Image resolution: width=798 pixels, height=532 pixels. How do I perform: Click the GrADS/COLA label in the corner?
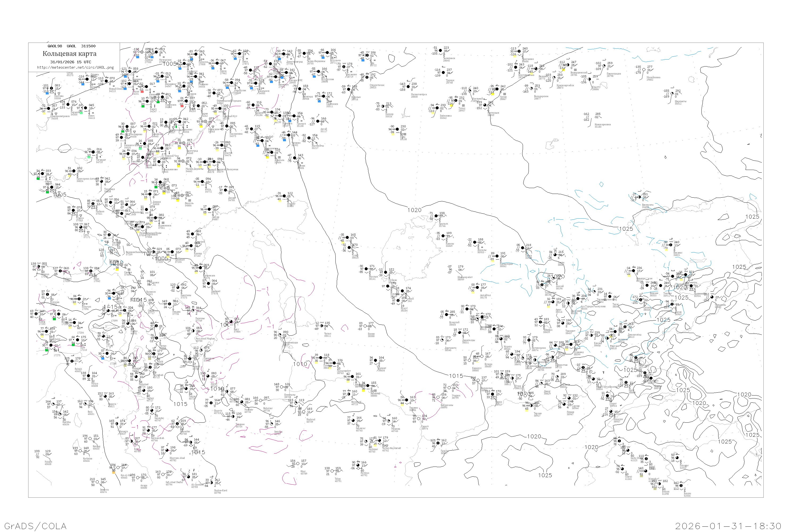35,526
